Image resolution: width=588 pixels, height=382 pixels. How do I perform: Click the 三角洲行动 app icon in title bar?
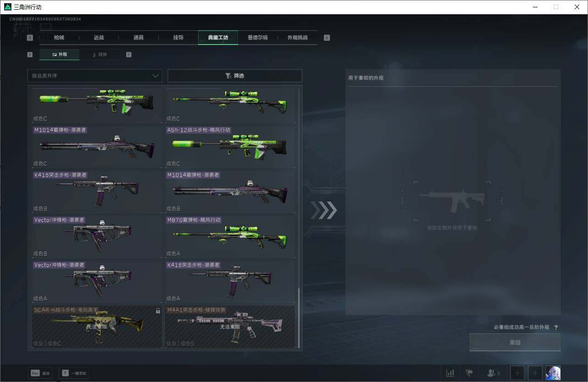click(x=7, y=7)
